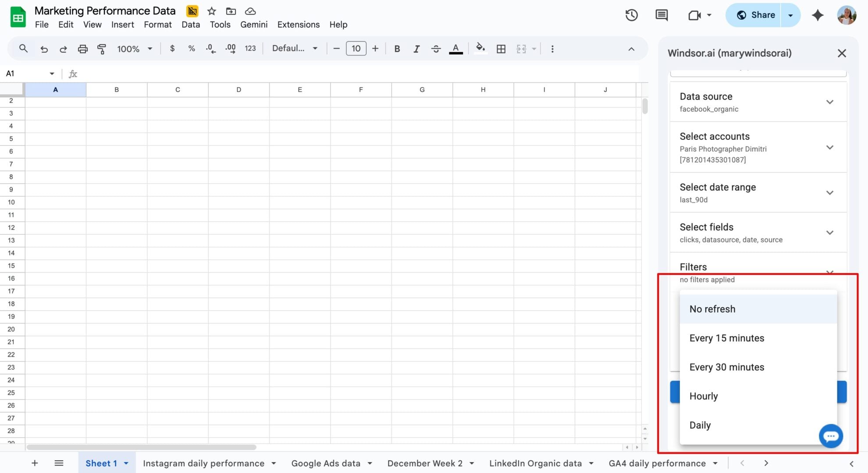The image size is (868, 473).
Task: Decrease decimal places
Action: (211, 49)
